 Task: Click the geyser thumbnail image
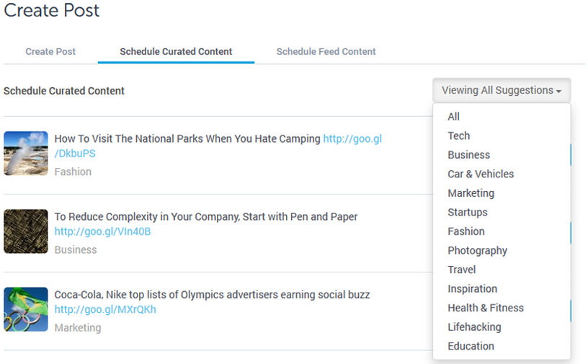point(26,153)
